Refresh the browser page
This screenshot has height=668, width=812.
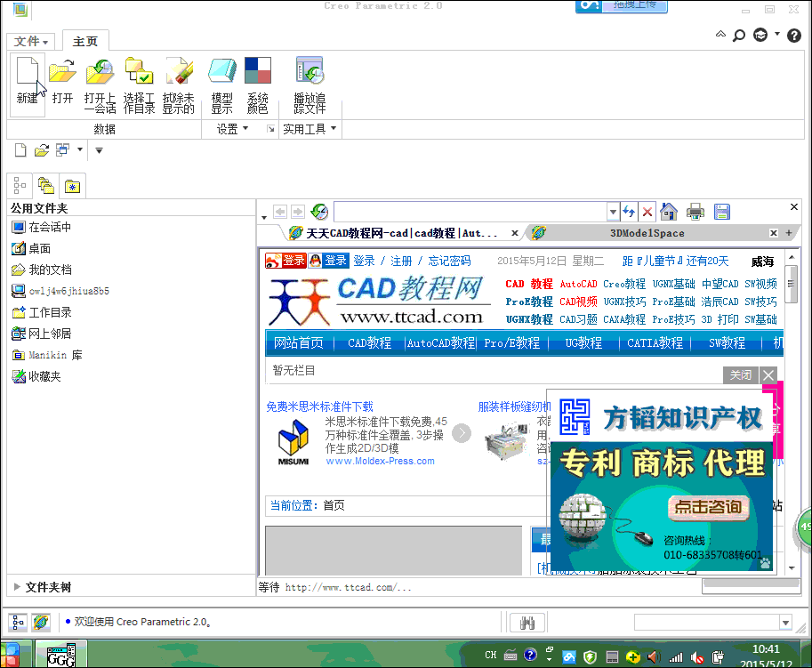pyautogui.click(x=629, y=212)
